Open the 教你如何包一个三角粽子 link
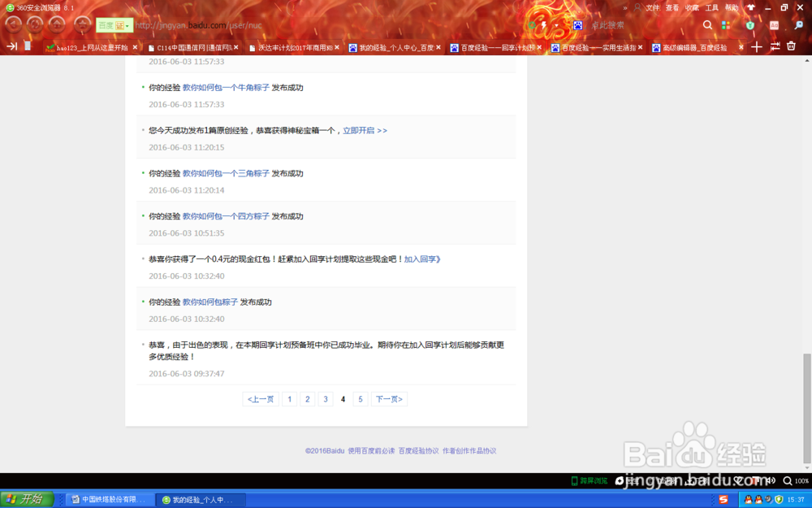The width and height of the screenshot is (812, 508). click(226, 174)
